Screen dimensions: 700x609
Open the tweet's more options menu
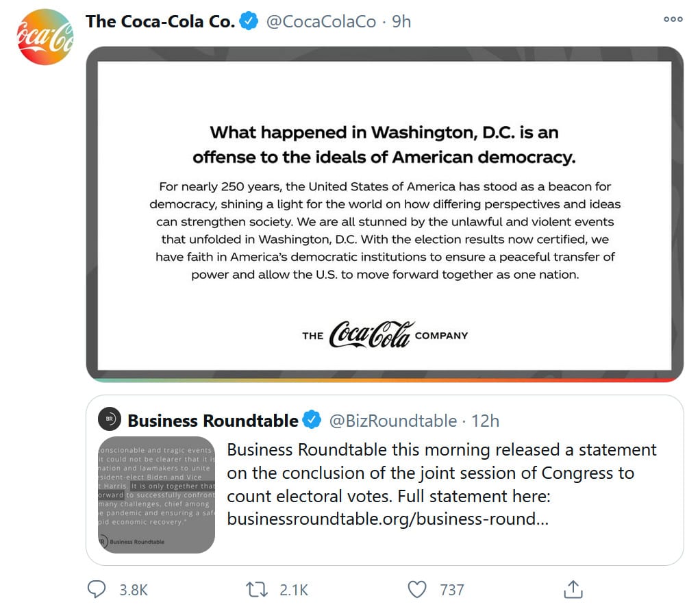click(x=673, y=19)
